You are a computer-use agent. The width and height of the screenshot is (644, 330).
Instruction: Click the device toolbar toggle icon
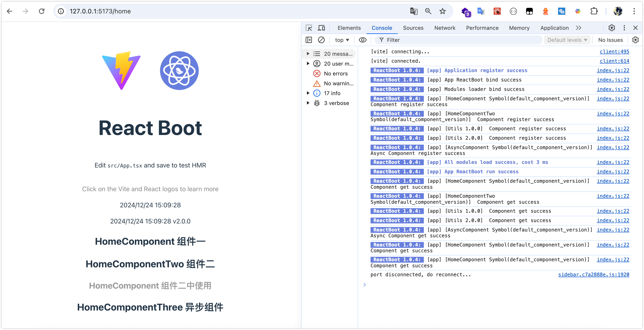[321, 27]
